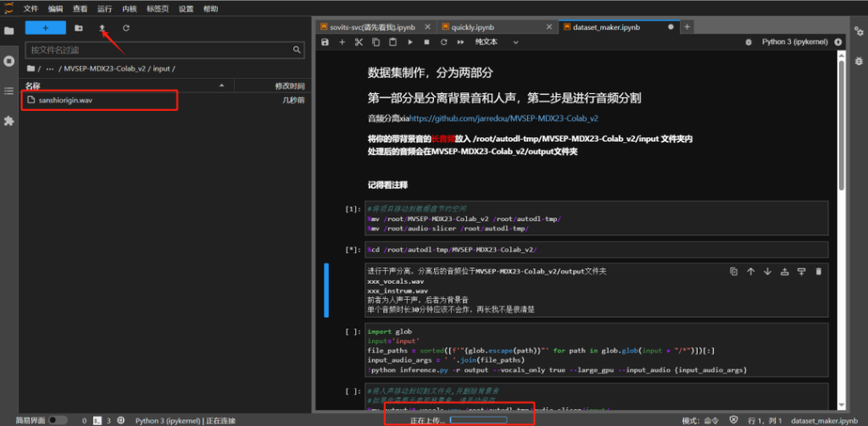Save the notebook with the disk icon
Screen dimensions: 868x426
[x=325, y=41]
